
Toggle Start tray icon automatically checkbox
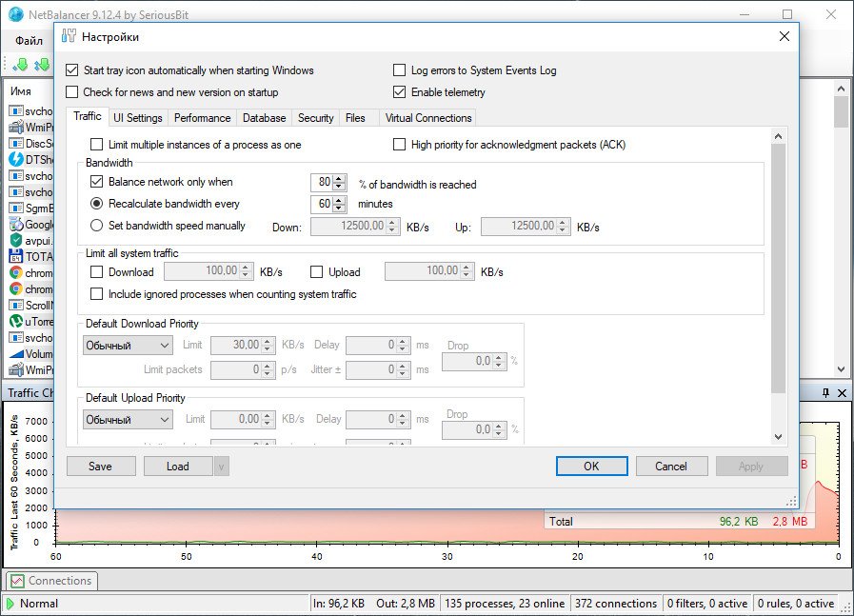72,70
